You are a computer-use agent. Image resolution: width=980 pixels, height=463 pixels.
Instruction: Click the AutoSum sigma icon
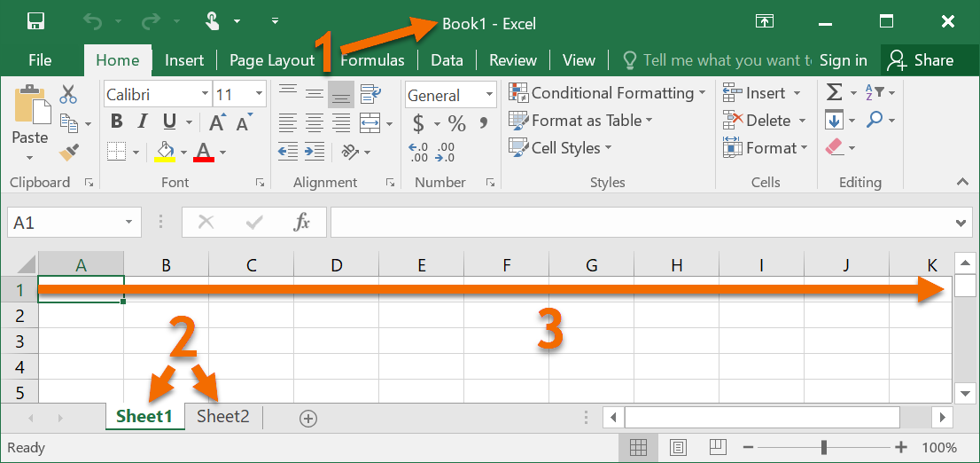click(834, 93)
